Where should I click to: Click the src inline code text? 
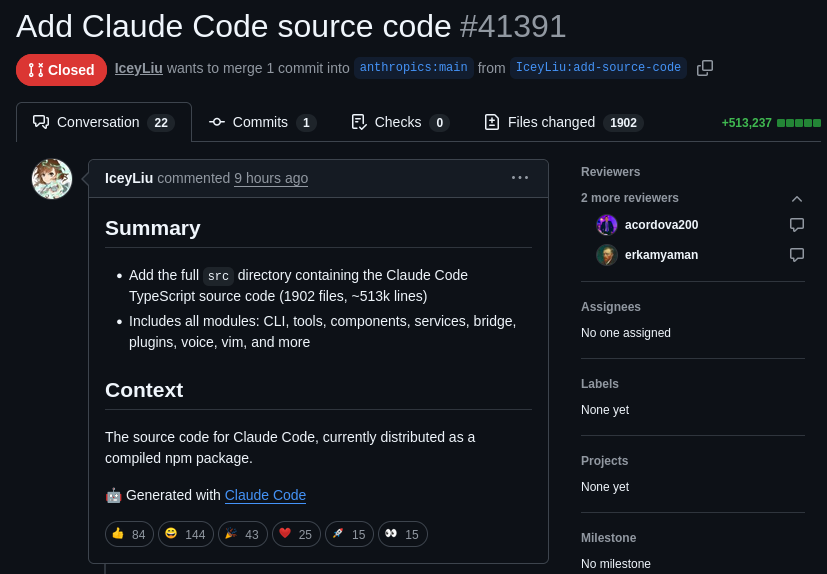pos(218,276)
